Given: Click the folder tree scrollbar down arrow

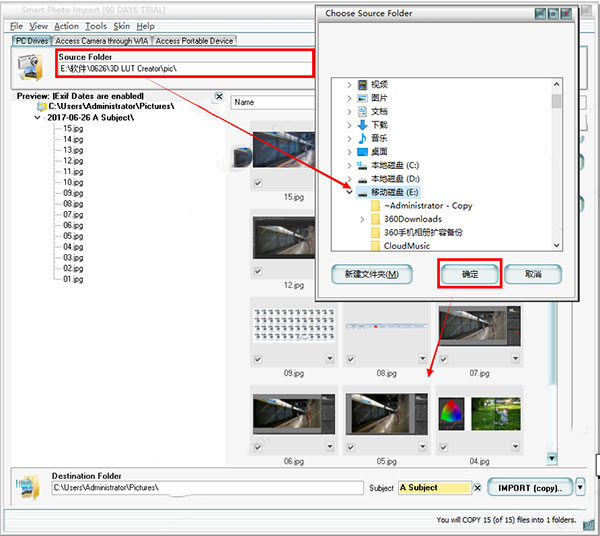Looking at the screenshot, I should (x=557, y=245).
